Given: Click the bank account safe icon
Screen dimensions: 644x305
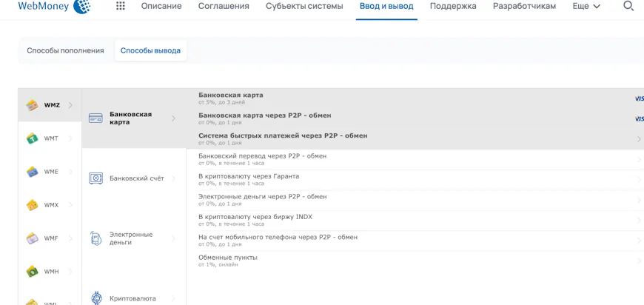Looking at the screenshot, I should (x=95, y=178).
